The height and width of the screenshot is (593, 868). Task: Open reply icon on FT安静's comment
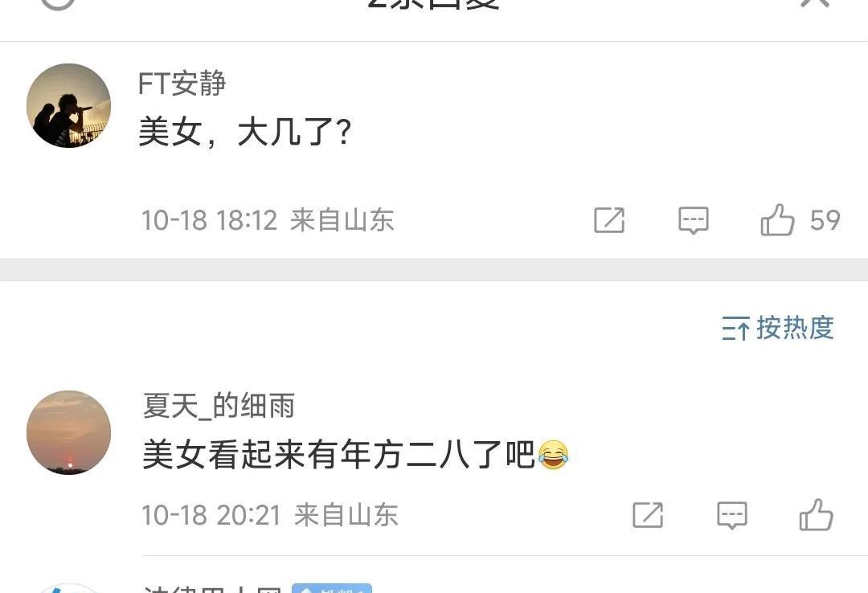coord(693,220)
